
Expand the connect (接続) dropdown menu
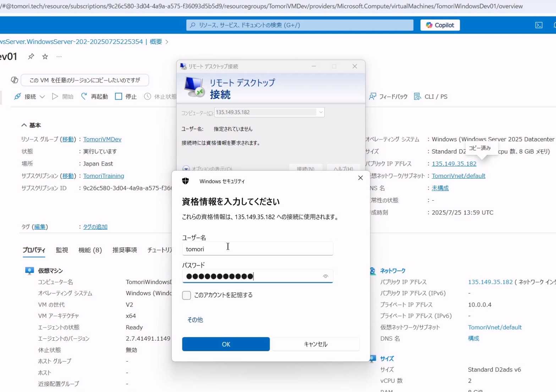(x=42, y=97)
